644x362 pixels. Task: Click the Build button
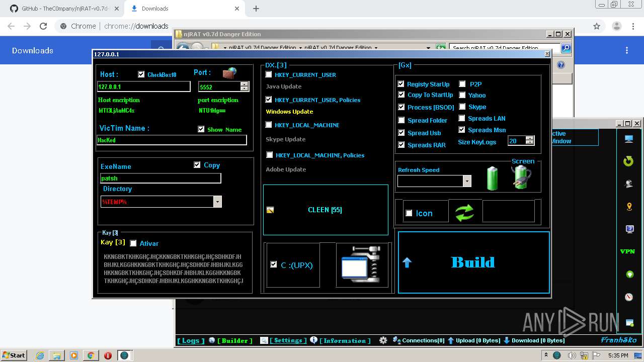474,262
